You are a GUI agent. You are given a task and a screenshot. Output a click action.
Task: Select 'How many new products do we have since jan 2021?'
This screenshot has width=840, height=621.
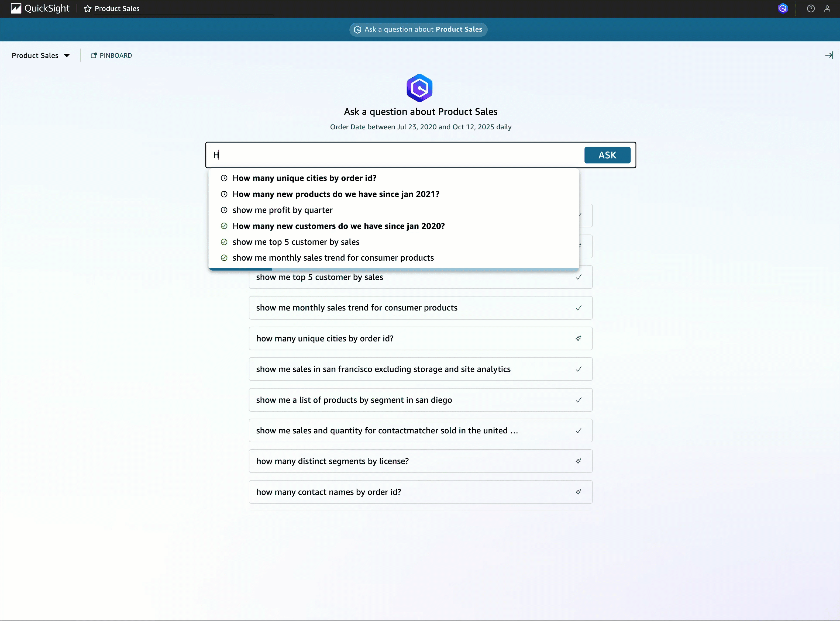(335, 194)
